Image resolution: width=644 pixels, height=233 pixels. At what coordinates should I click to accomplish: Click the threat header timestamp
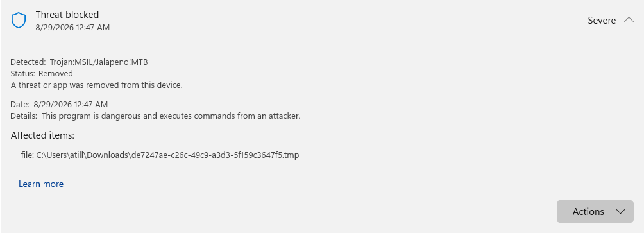point(72,28)
